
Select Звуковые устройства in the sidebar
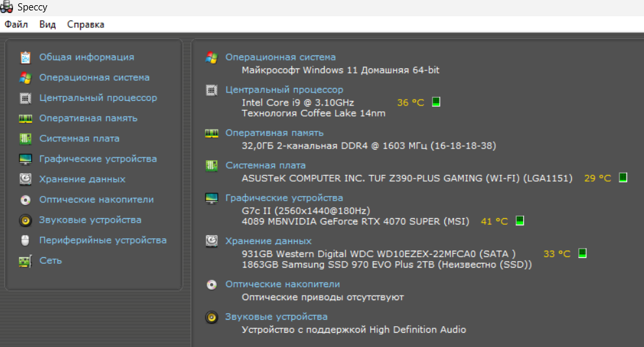90,220
